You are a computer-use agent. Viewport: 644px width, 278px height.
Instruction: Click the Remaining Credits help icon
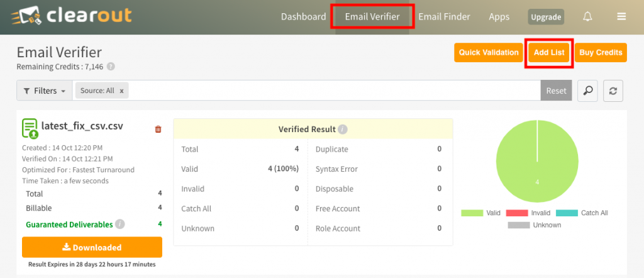(111, 67)
